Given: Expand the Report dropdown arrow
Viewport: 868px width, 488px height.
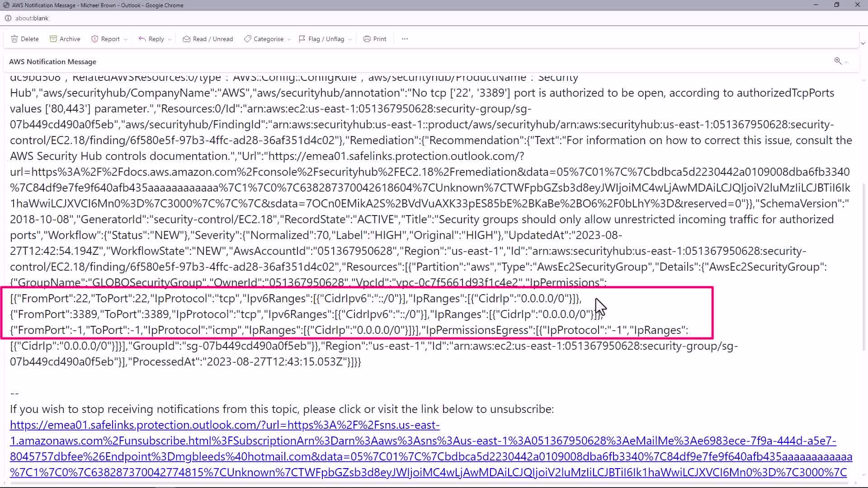Looking at the screenshot, I should (x=126, y=39).
